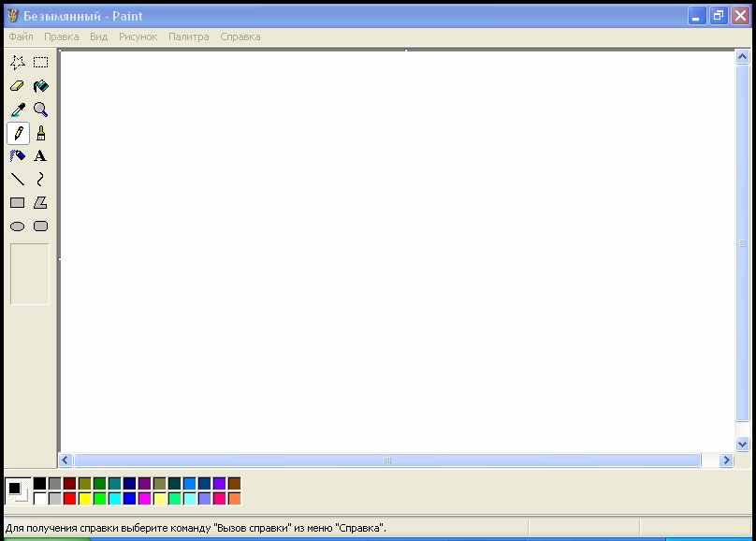Pick the black palette swatch
Viewport: 756px width, 541px height.
pos(40,483)
